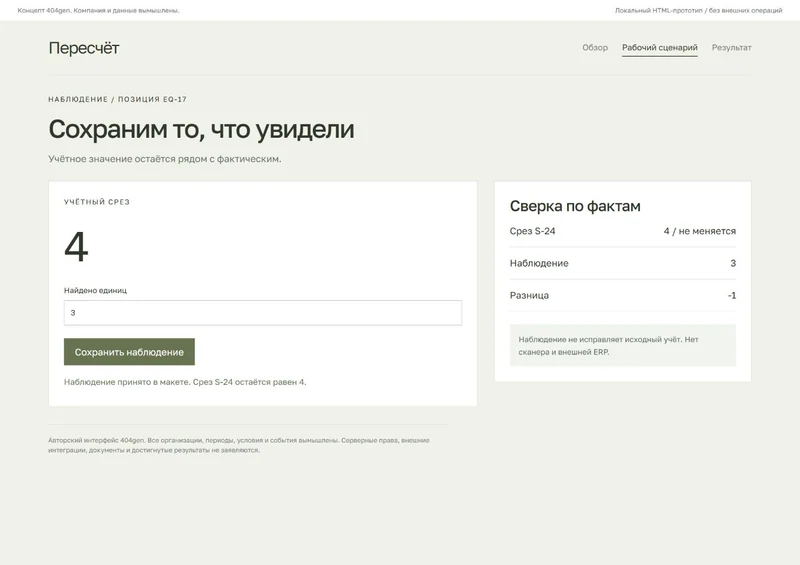This screenshot has height=565, width=800.
Task: Go to the Результат tab
Action: point(732,47)
